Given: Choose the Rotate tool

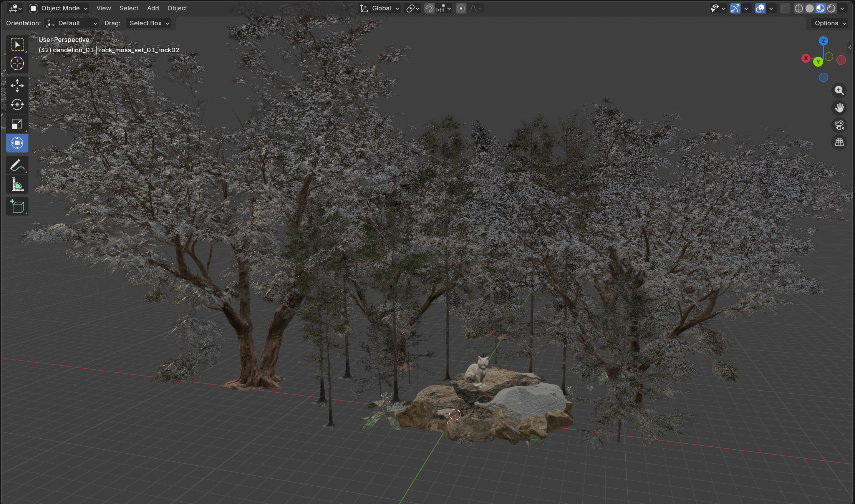Looking at the screenshot, I should pyautogui.click(x=17, y=104).
